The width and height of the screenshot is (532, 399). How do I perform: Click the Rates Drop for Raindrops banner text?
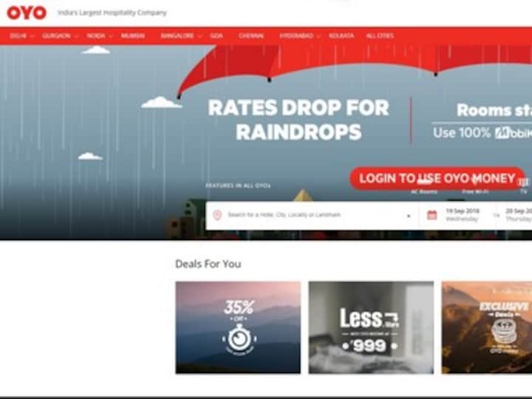click(299, 120)
